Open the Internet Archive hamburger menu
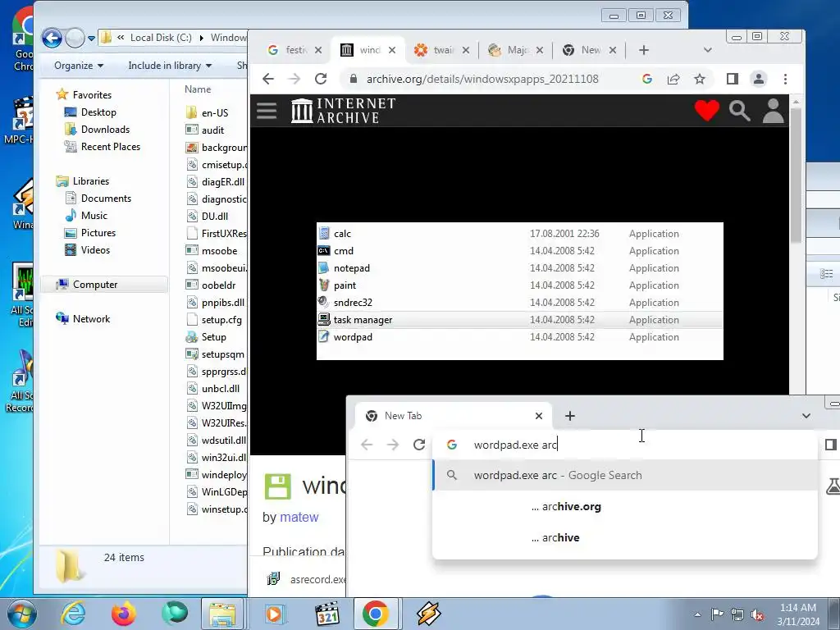840x630 pixels. [267, 111]
